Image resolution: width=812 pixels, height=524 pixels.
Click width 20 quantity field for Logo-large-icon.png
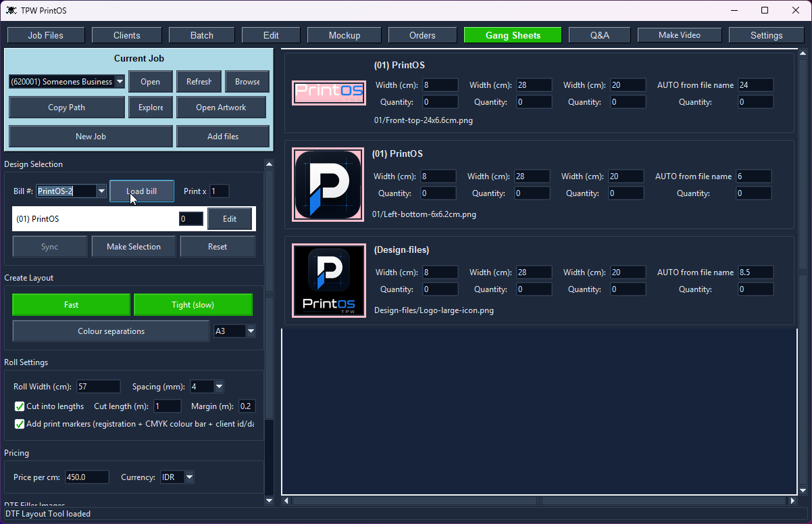[x=628, y=289]
